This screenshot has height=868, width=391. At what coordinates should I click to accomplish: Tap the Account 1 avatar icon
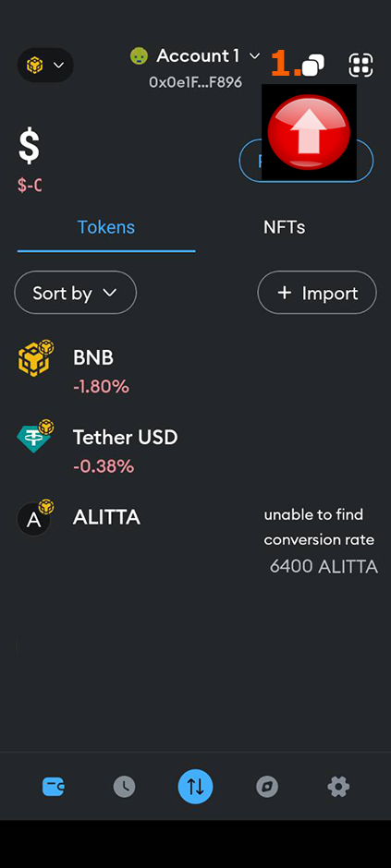139,56
